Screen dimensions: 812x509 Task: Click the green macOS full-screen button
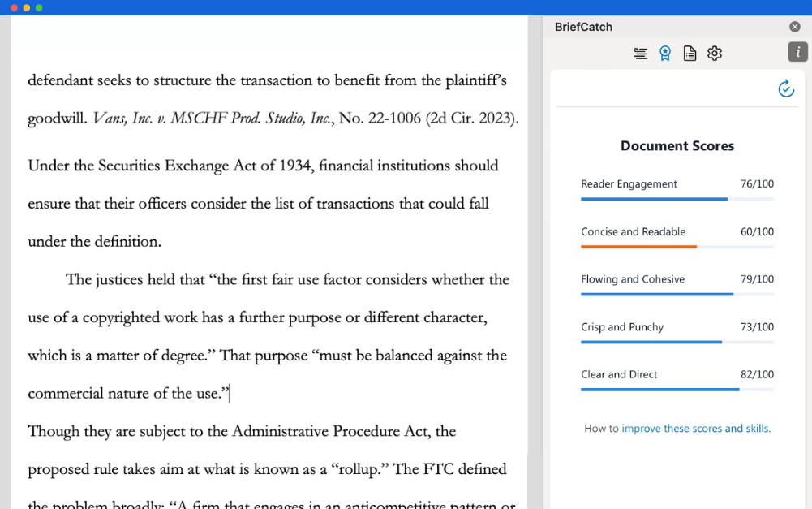click(38, 6)
